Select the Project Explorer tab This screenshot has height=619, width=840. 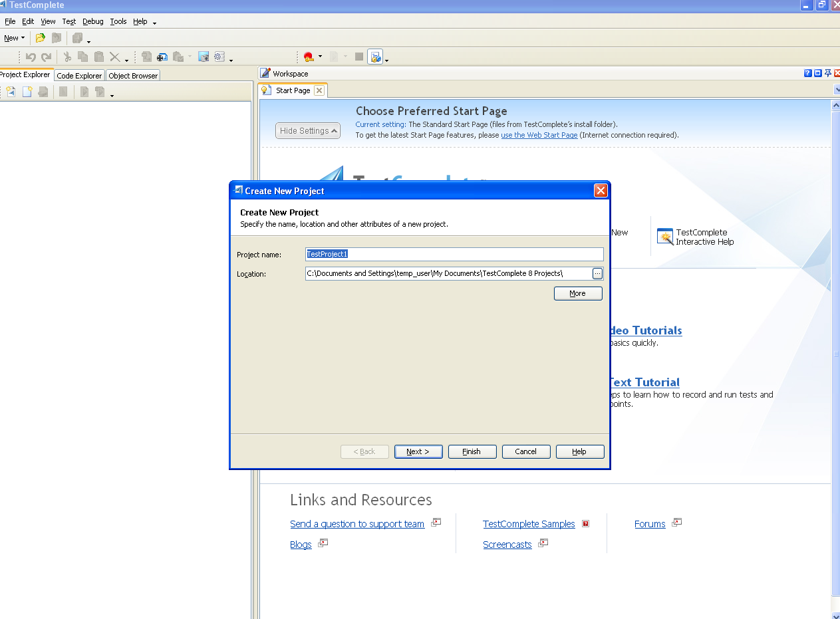tap(25, 74)
